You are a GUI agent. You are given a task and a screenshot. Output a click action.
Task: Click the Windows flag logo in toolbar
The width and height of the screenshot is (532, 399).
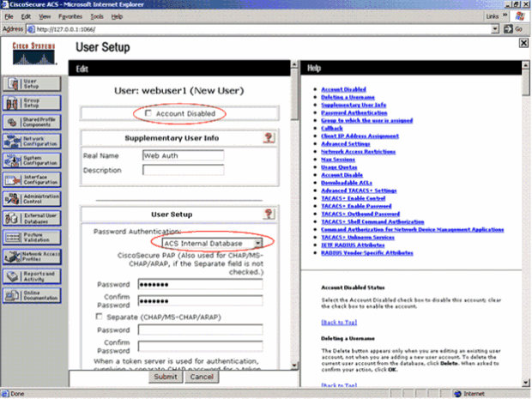[x=520, y=16]
